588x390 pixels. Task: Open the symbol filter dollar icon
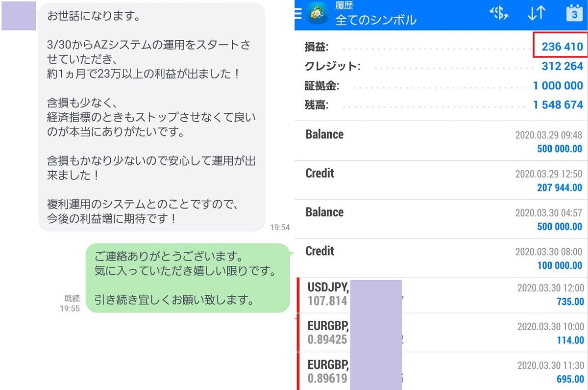point(499,14)
